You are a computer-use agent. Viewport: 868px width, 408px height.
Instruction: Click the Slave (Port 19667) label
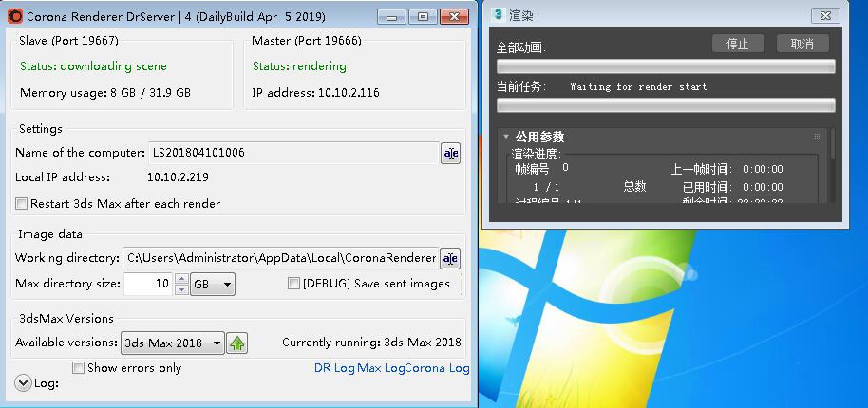68,41
